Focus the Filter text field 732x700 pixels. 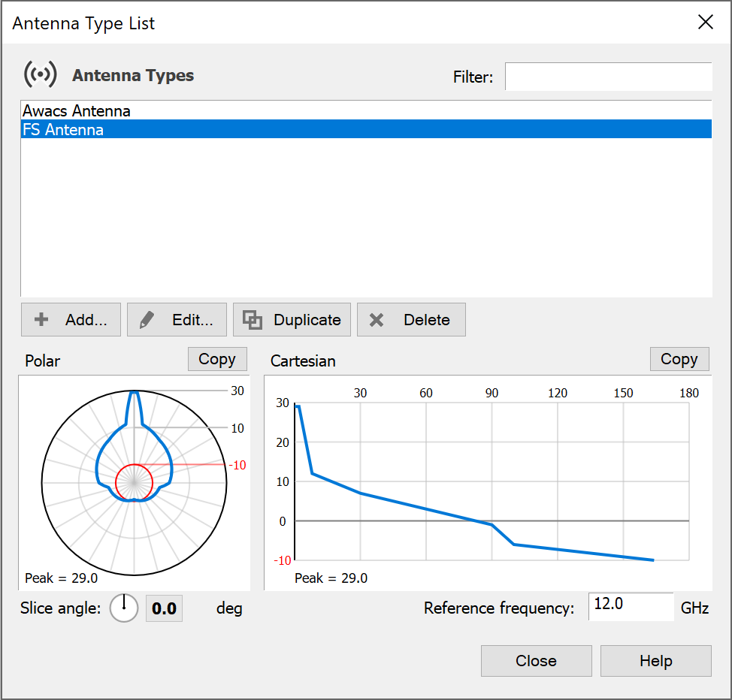(x=607, y=77)
